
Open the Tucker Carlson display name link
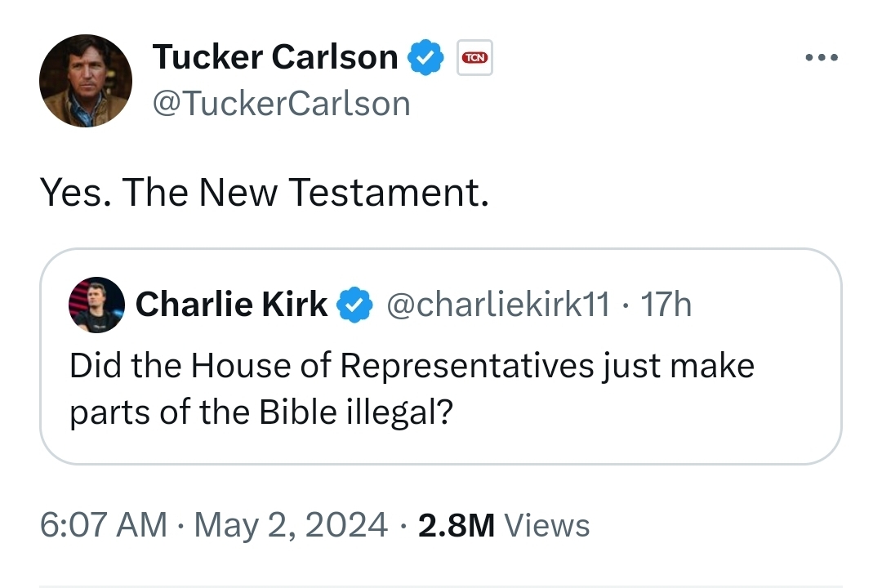point(275,58)
